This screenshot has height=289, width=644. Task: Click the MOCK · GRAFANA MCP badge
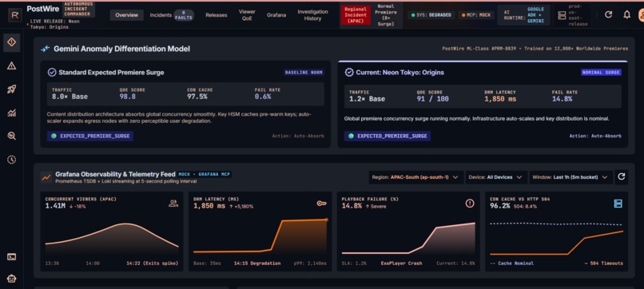click(x=205, y=175)
